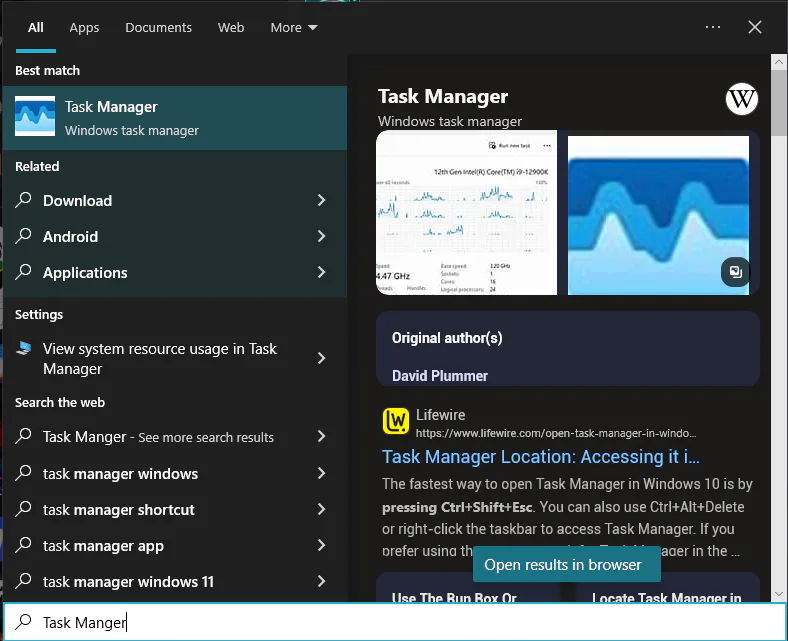Click 'task manager windows' suggestion text
This screenshot has height=641, width=788.
click(121, 474)
